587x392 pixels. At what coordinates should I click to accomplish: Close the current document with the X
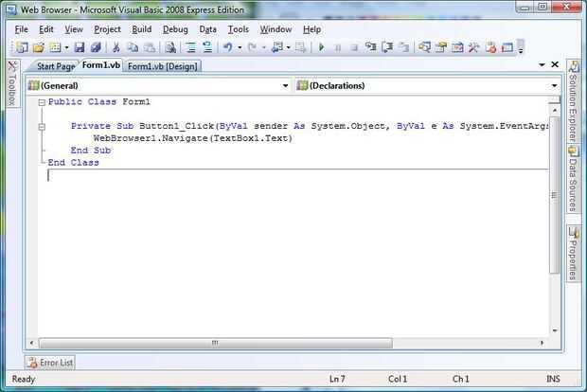pyautogui.click(x=555, y=64)
